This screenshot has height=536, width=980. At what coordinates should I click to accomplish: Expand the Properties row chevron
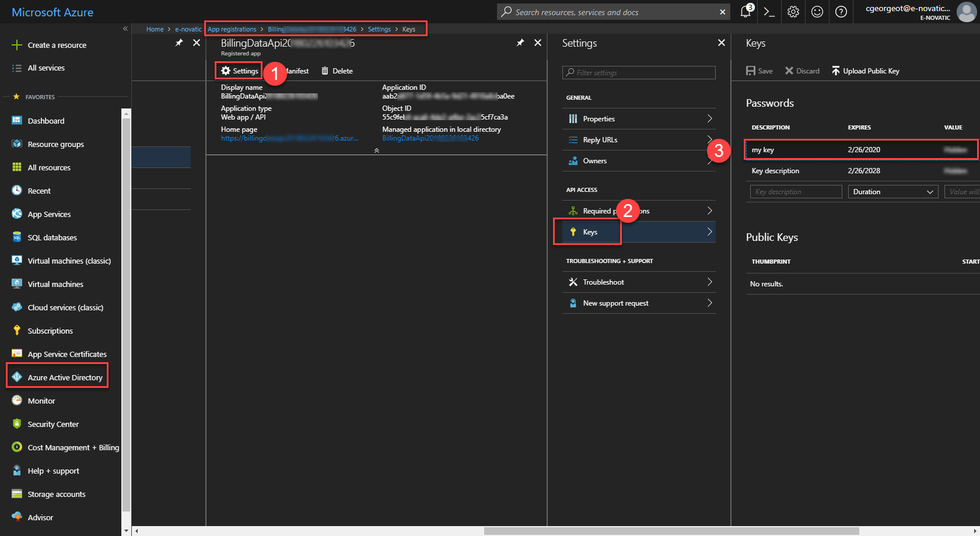coord(709,118)
